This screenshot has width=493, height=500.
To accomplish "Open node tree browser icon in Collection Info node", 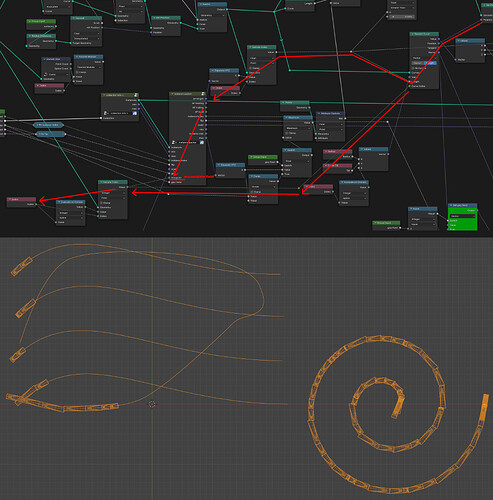I will (106, 113).
